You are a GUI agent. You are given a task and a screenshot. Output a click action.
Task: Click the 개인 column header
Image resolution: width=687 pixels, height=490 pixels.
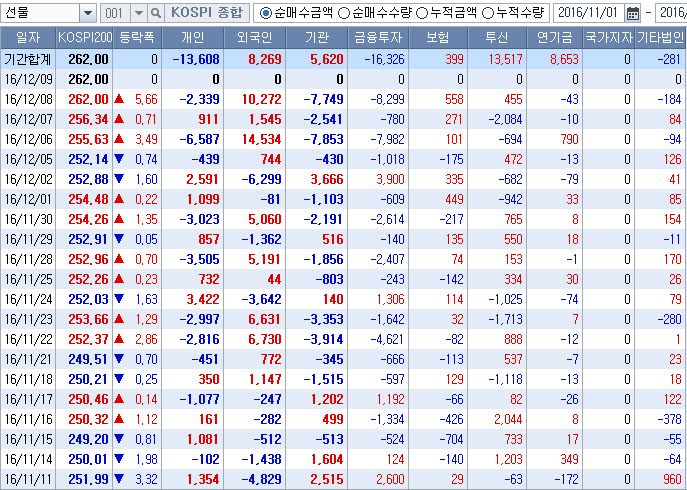pos(192,38)
